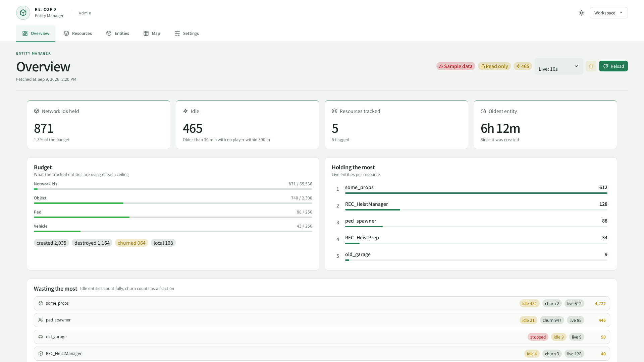Click the cube icon in REC_HeistManager waste row
Image resolution: width=644 pixels, height=362 pixels.
click(x=41, y=353)
